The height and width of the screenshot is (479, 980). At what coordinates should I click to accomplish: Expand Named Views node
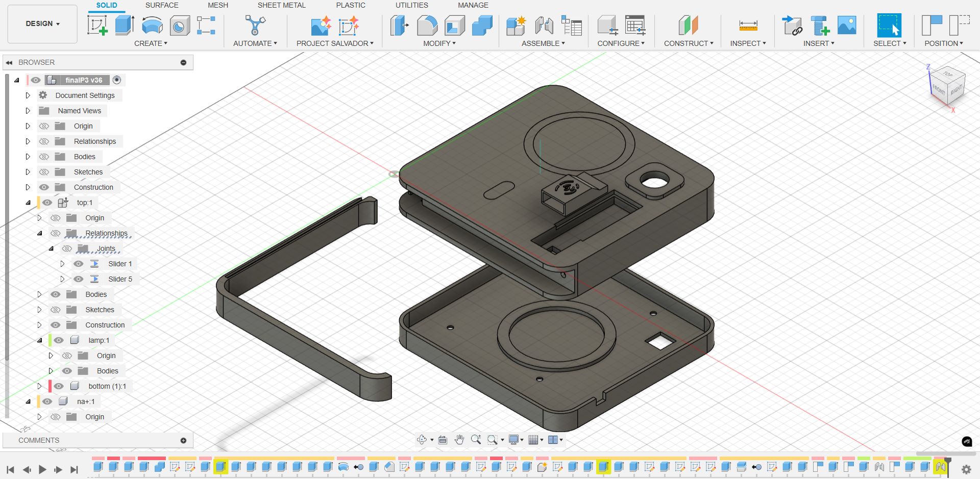click(28, 111)
